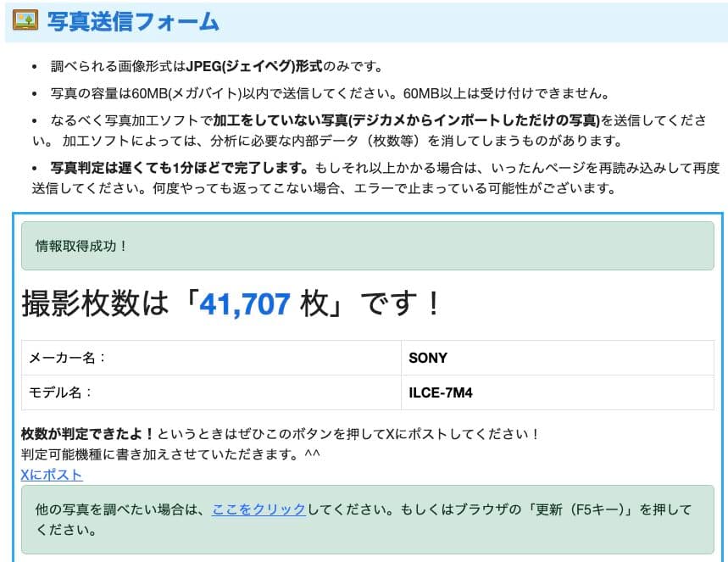
Task: Select the 41,707 shot count number
Action: (x=245, y=303)
